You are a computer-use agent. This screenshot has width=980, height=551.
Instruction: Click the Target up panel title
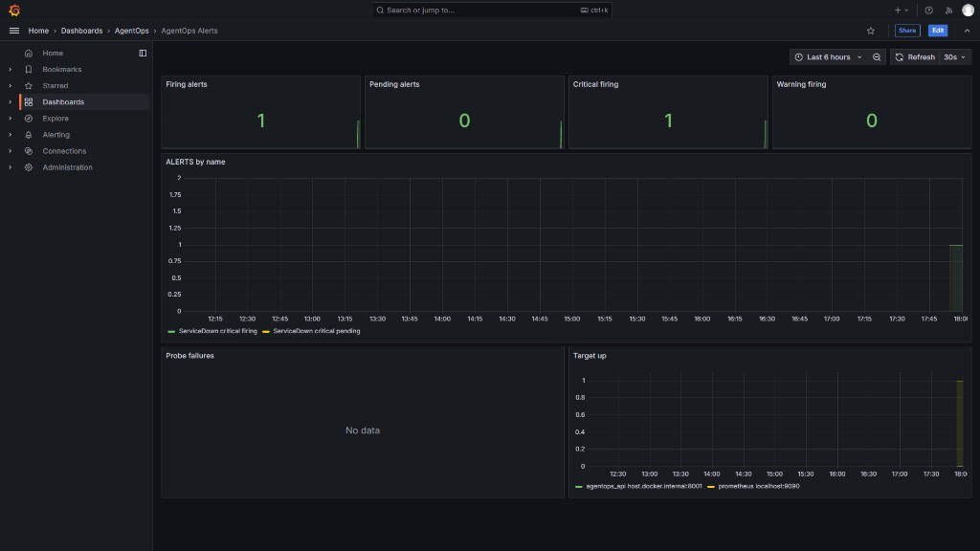tap(590, 356)
